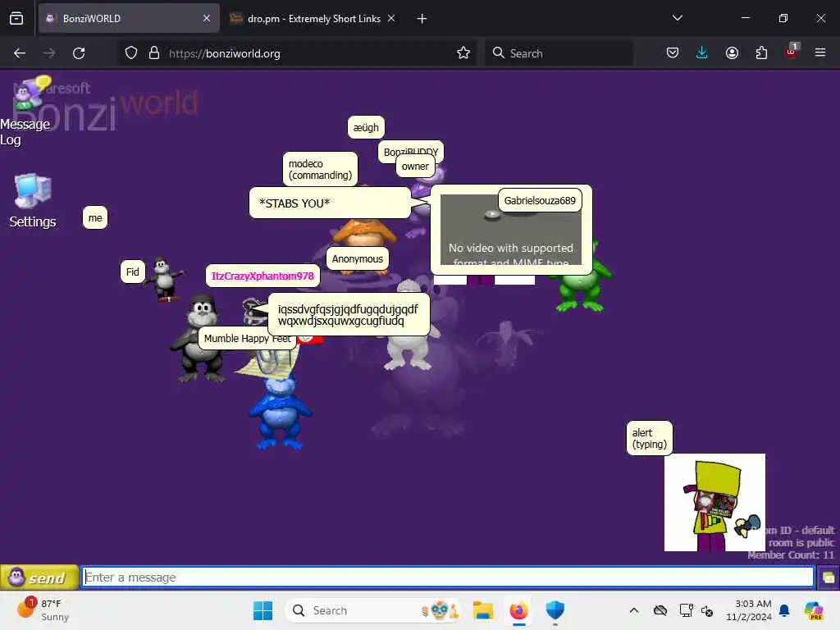This screenshot has height=630, width=840.
Task: Click the *STABS YOU* speech bubble
Action: (x=330, y=203)
